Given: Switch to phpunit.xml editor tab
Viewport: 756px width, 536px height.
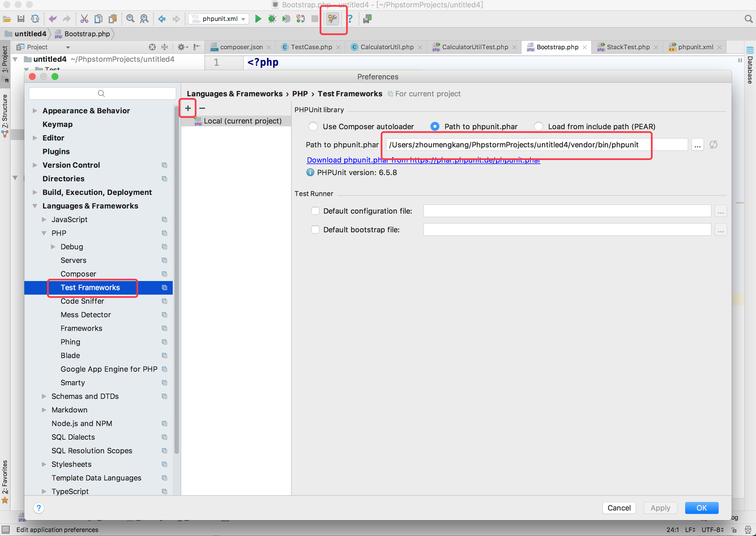Looking at the screenshot, I should tap(695, 47).
